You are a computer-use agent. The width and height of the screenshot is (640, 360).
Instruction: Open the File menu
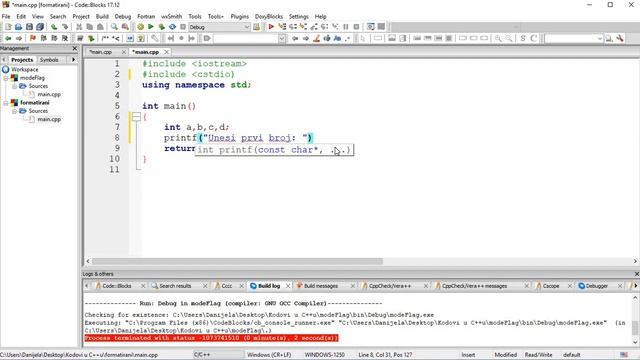click(6, 16)
